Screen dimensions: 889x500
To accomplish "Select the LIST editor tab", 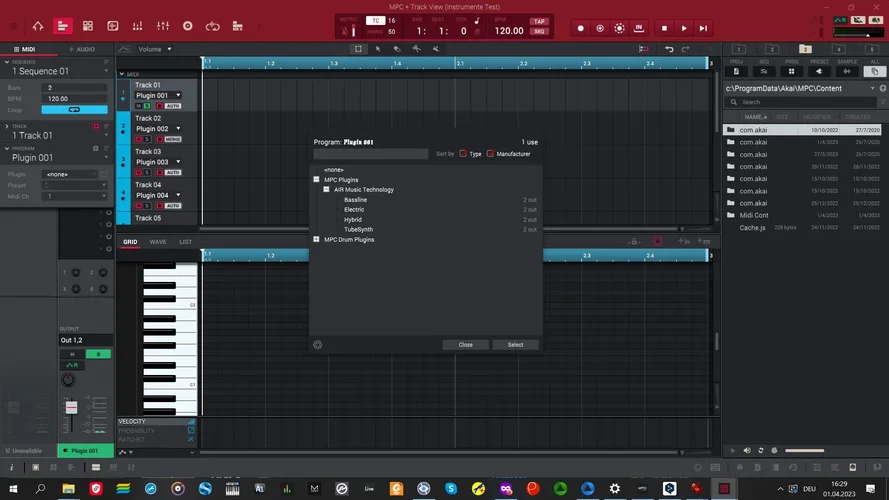I will (185, 242).
